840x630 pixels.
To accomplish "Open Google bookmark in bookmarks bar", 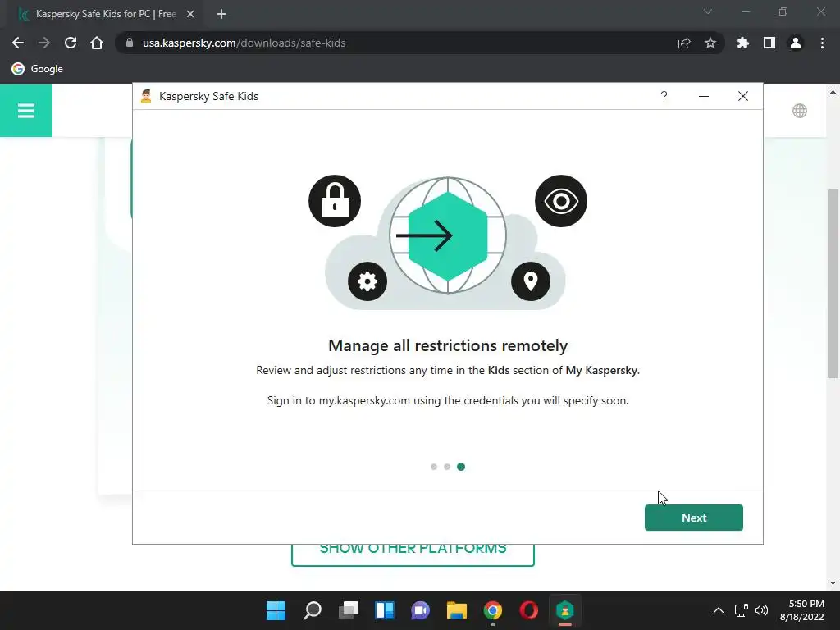I will point(38,69).
